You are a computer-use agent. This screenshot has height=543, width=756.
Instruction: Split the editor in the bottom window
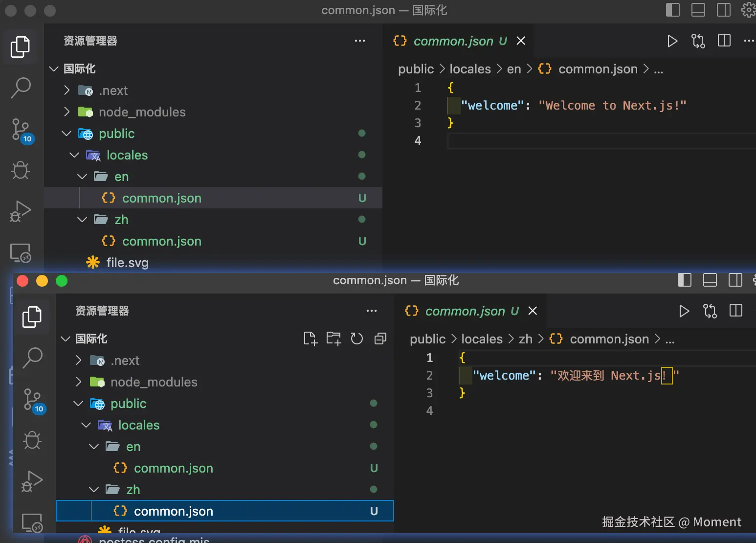click(736, 311)
